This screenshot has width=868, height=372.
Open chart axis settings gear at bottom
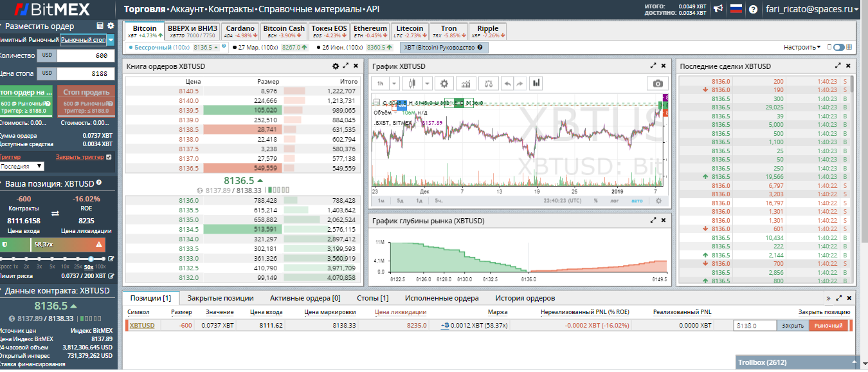pyautogui.click(x=658, y=200)
